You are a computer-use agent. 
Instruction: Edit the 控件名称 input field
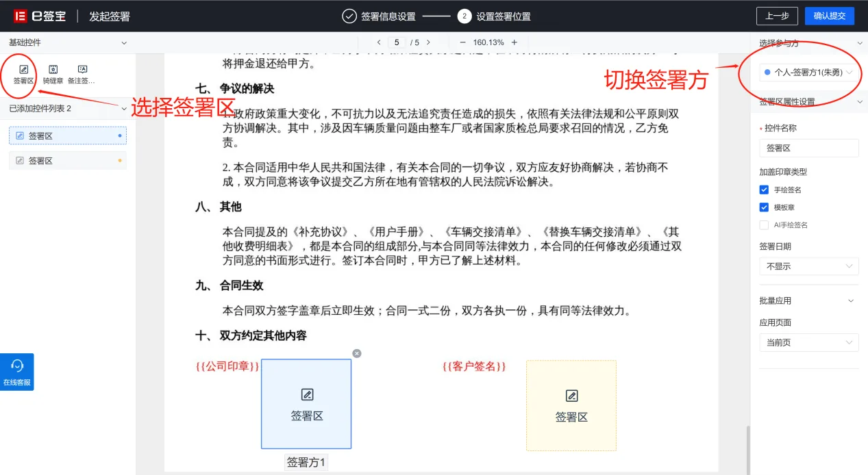click(x=808, y=148)
